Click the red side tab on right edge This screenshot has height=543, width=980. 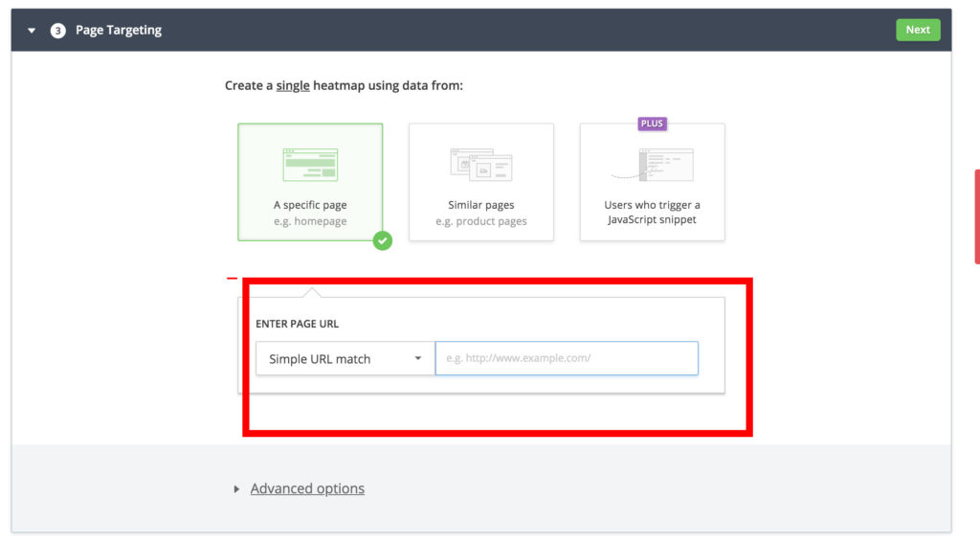point(977,216)
